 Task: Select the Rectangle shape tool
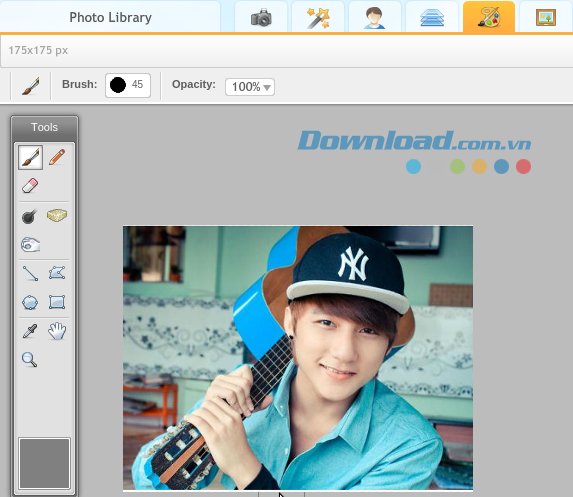point(57,302)
